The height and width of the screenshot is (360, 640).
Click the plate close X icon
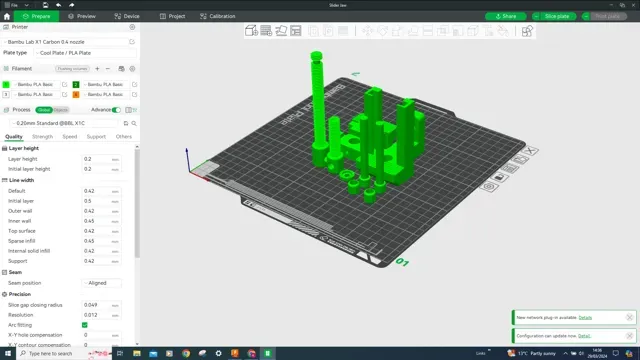(x=530, y=151)
